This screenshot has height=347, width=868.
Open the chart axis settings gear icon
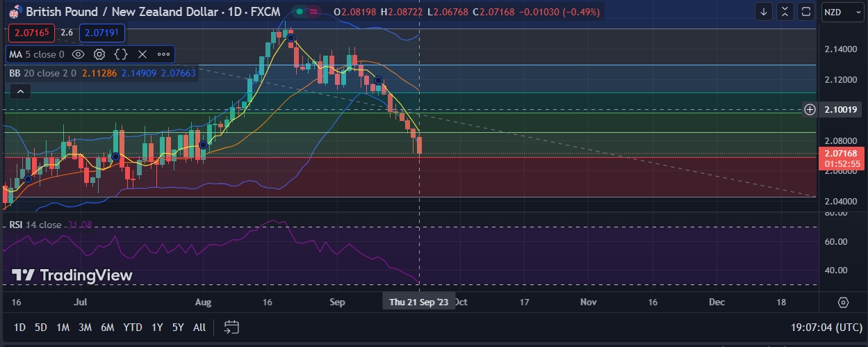coord(843,302)
